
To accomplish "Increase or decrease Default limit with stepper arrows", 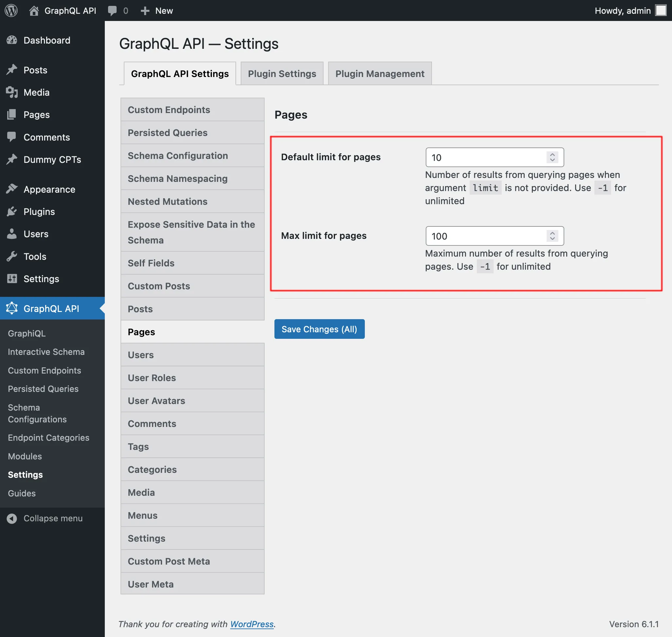I will (552, 157).
